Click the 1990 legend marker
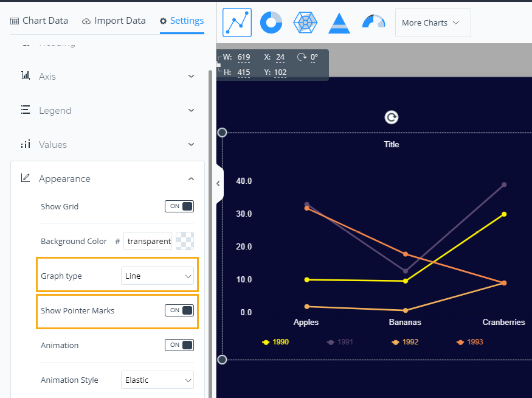Screen dimensions: 532x398 point(266,342)
